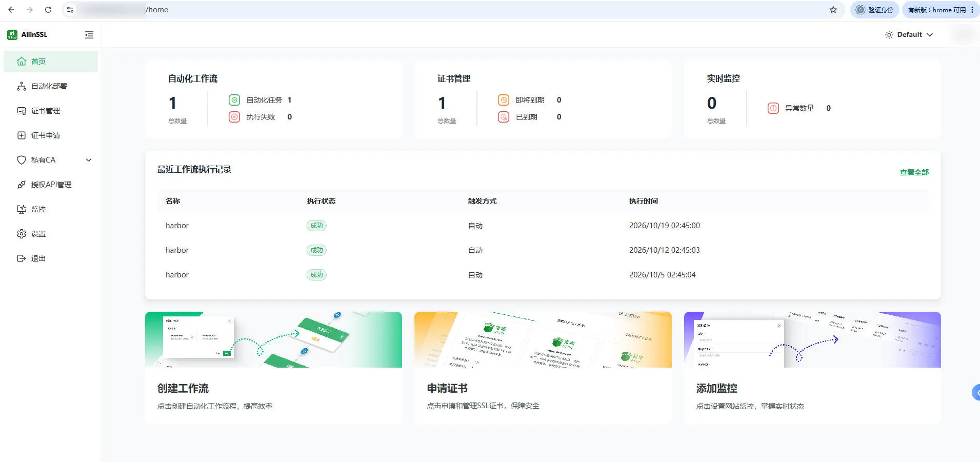Select the 证书申请 plus icon in the sidebar
This screenshot has height=462, width=980.
[22, 135]
